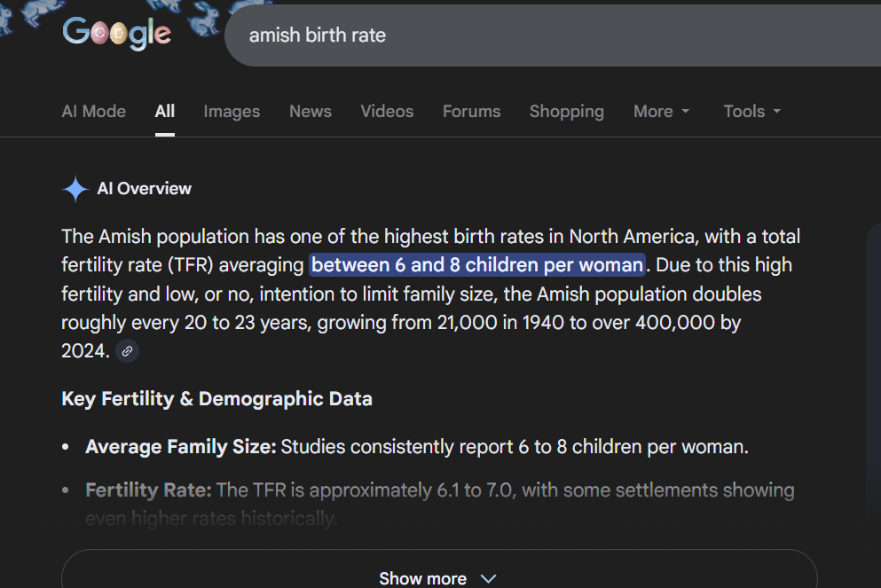
Task: Switch to Shopping results
Action: pos(566,112)
